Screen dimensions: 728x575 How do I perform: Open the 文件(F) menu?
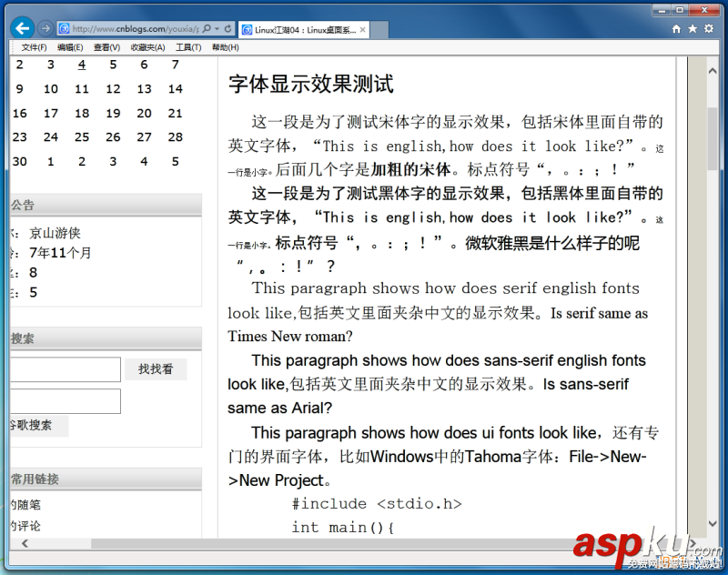click(34, 47)
